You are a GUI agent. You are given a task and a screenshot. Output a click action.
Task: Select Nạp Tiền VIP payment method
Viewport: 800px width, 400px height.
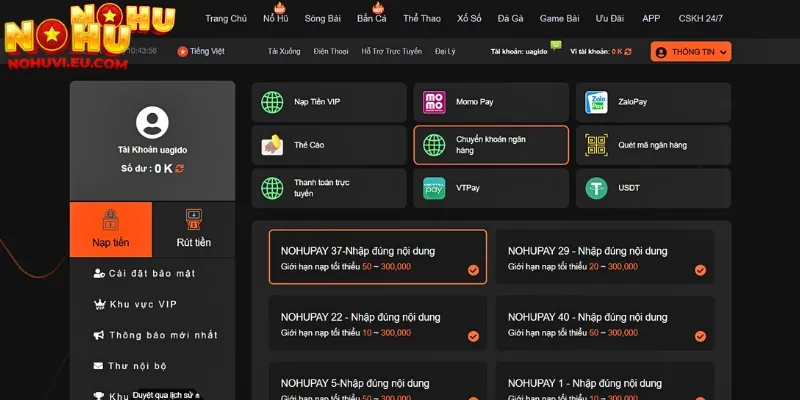pos(329,102)
